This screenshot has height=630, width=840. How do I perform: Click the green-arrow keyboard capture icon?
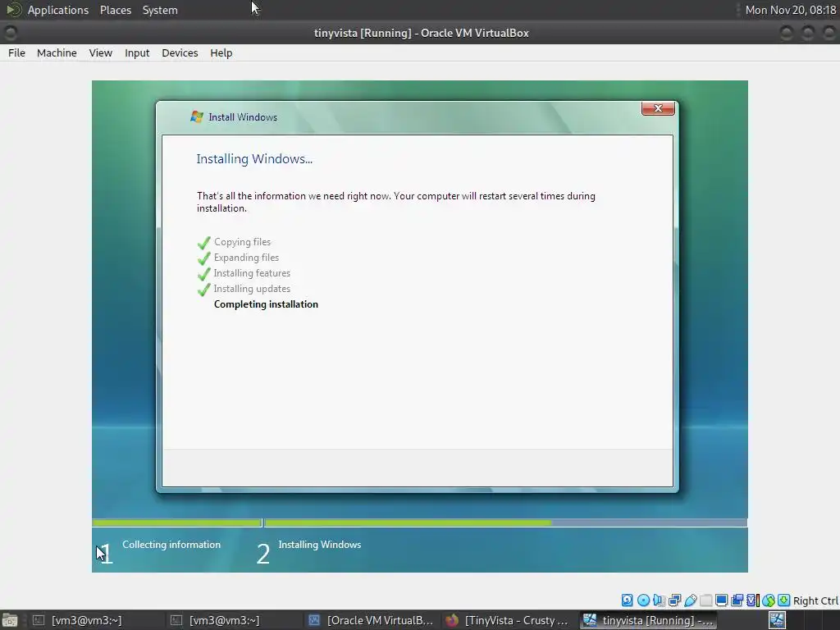pyautogui.click(x=783, y=600)
